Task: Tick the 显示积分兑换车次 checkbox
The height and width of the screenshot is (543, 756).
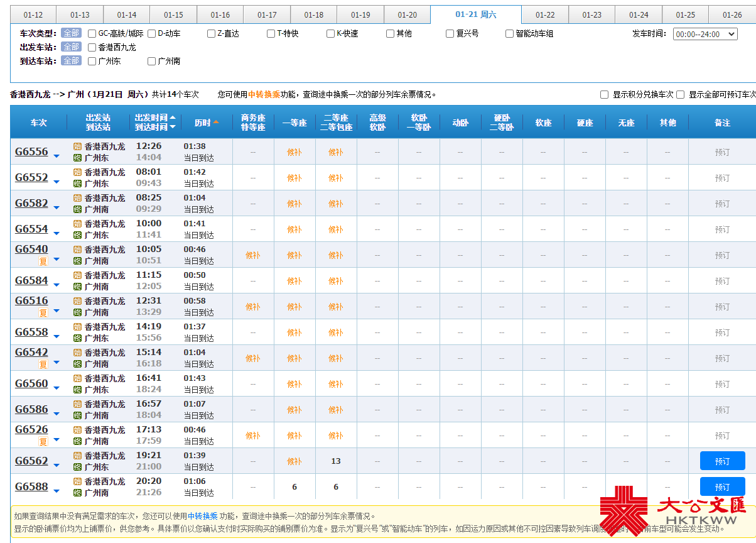Action: 605,94
